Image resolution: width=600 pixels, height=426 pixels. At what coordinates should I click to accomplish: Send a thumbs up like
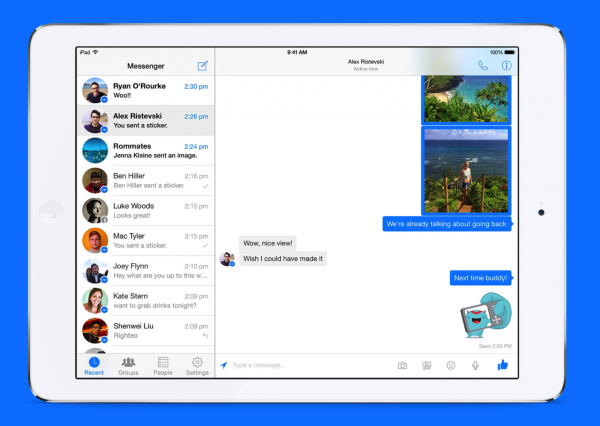(502, 365)
